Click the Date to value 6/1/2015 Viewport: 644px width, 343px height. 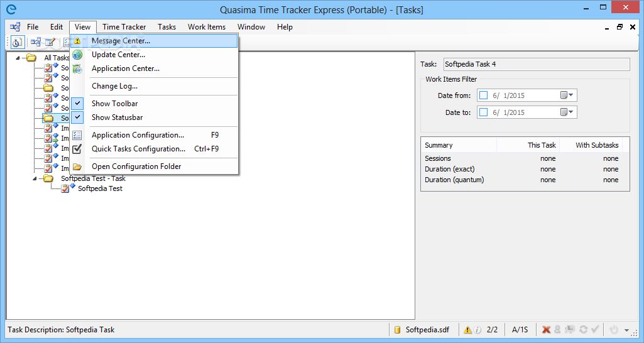(508, 112)
